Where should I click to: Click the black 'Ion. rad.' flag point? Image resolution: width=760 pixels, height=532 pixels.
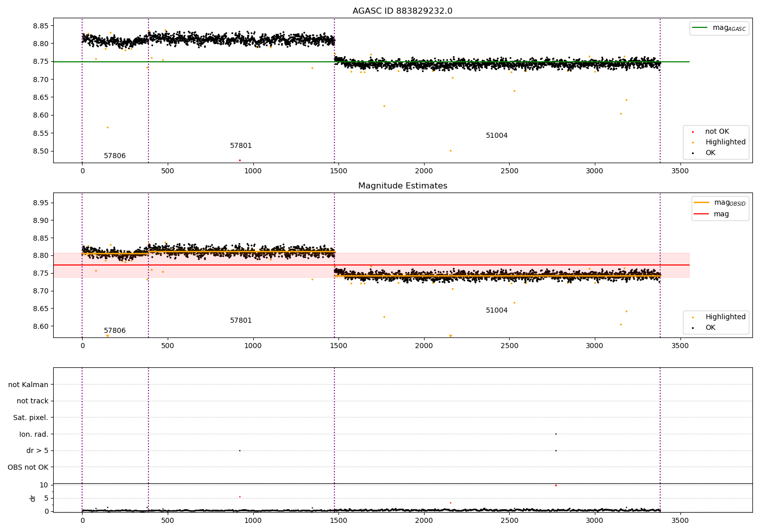[556, 434]
